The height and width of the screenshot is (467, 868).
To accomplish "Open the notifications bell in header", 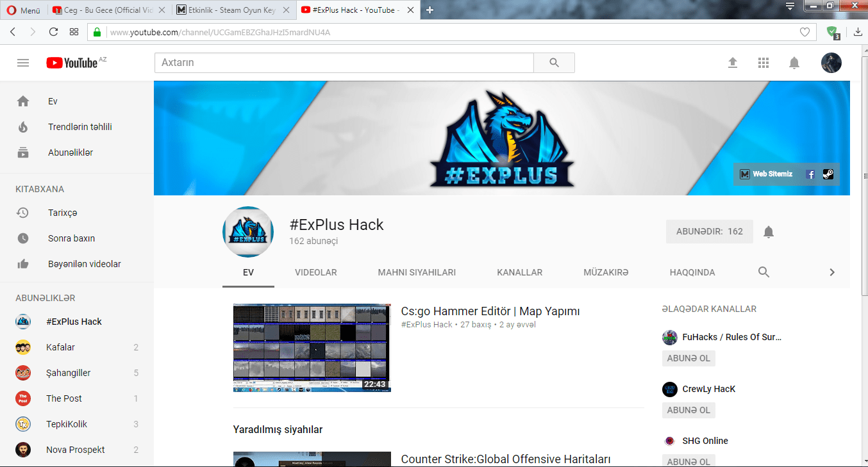I will click(794, 63).
